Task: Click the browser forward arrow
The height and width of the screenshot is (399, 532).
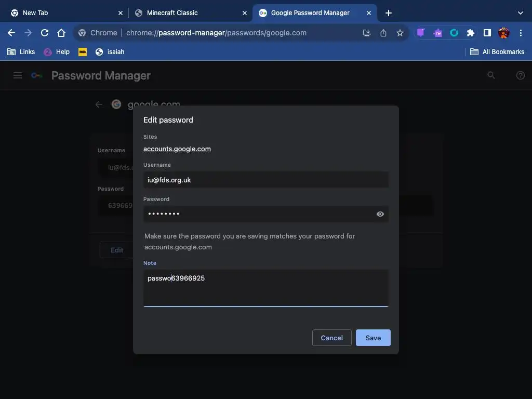Action: pos(28,33)
